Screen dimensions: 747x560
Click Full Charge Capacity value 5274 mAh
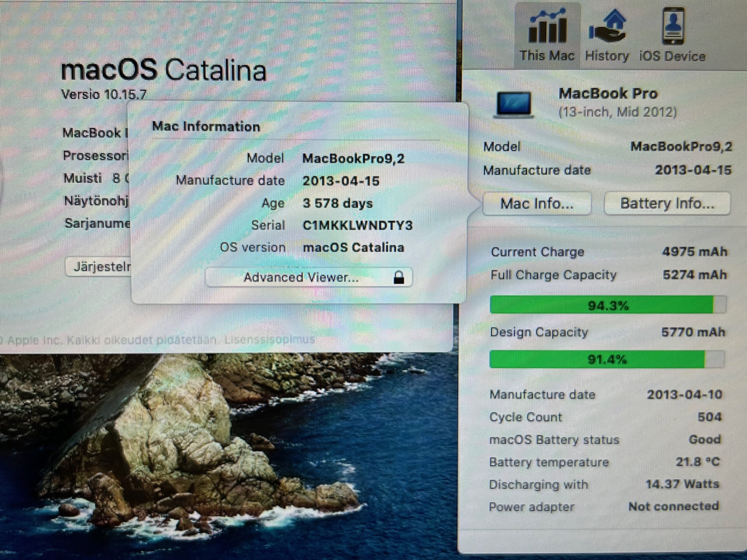point(694,275)
